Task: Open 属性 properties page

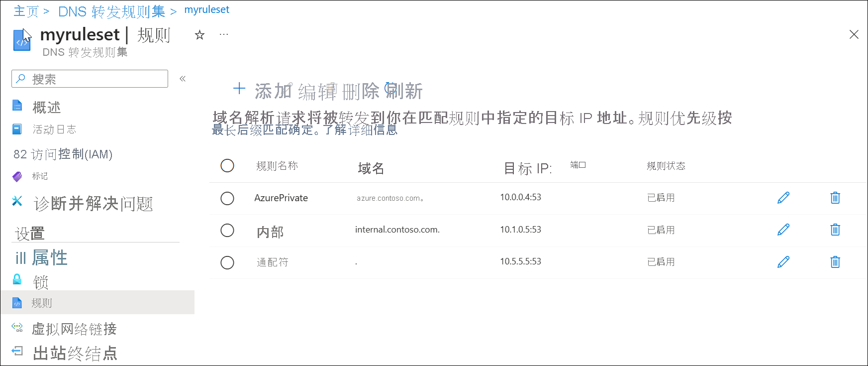Action: click(x=50, y=257)
